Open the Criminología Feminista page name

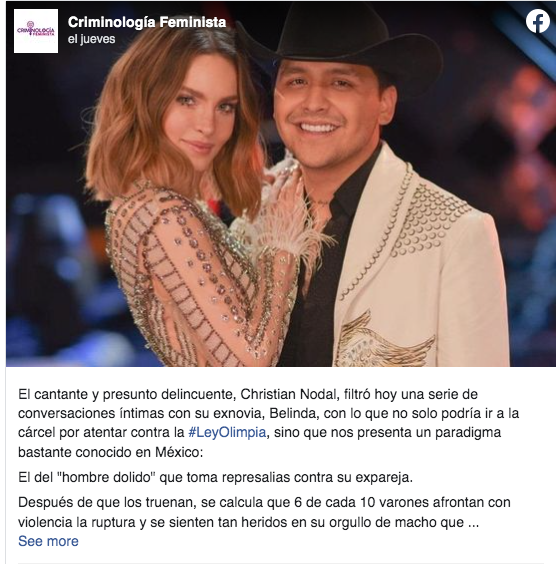(x=147, y=22)
